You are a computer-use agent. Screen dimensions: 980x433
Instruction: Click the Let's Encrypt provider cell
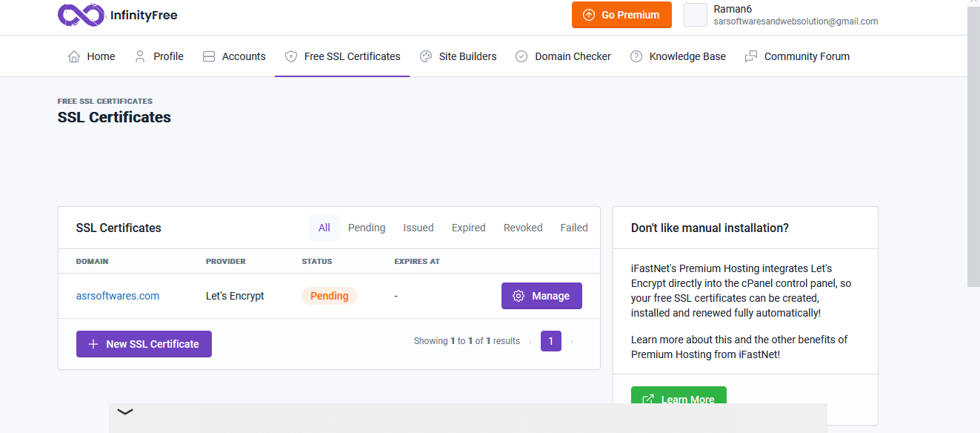(235, 296)
